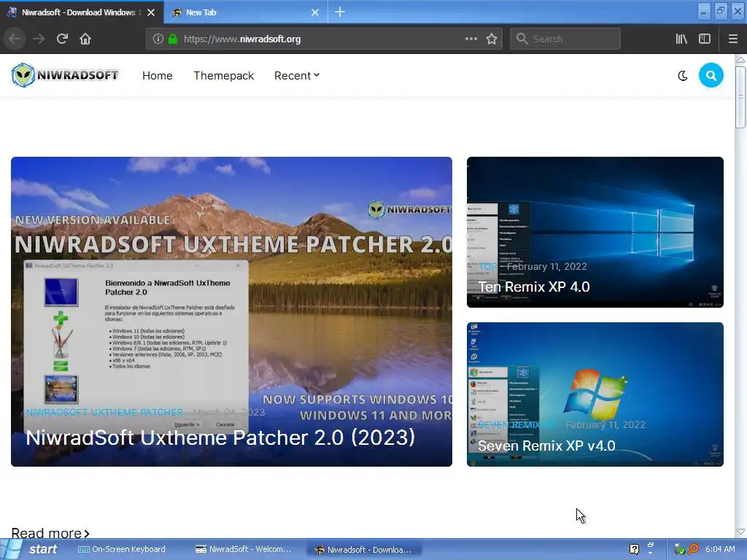The height and width of the screenshot is (560, 747).
Task: Go to the browser home page icon
Action: pyautogui.click(x=85, y=39)
